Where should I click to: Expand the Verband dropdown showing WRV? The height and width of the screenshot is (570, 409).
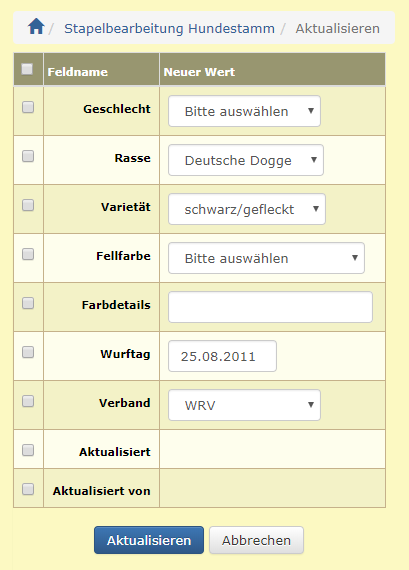pyautogui.click(x=244, y=405)
